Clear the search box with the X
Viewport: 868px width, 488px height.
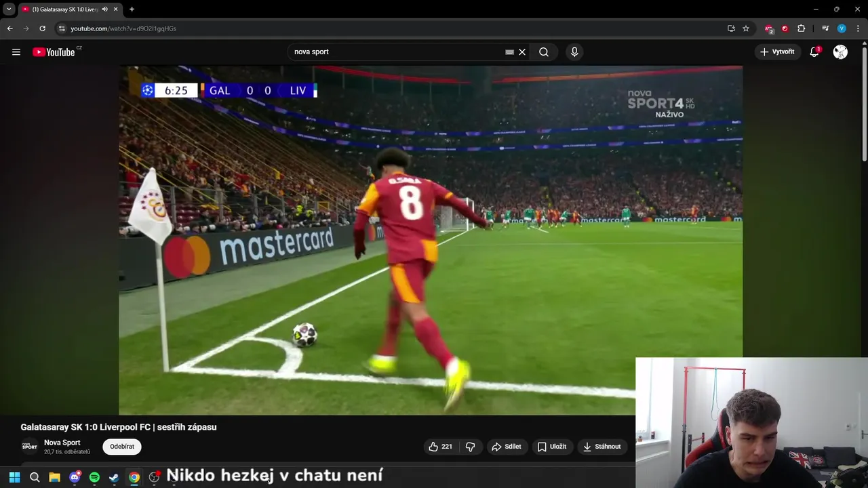click(x=522, y=52)
